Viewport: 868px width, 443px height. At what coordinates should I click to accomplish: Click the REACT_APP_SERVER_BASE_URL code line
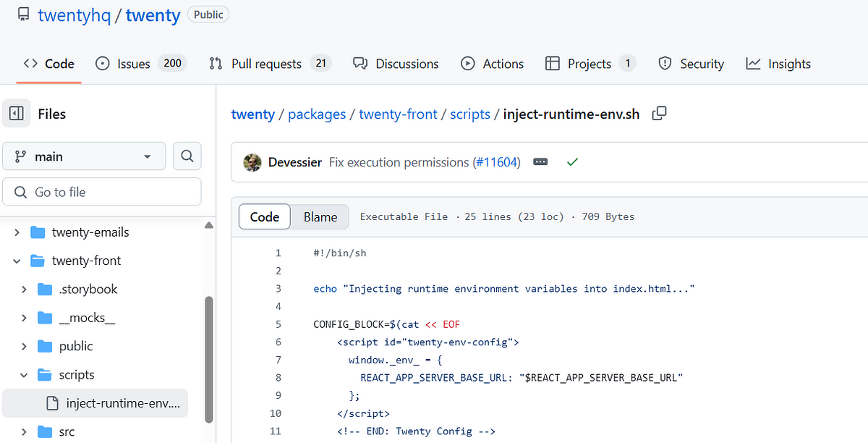tap(522, 378)
